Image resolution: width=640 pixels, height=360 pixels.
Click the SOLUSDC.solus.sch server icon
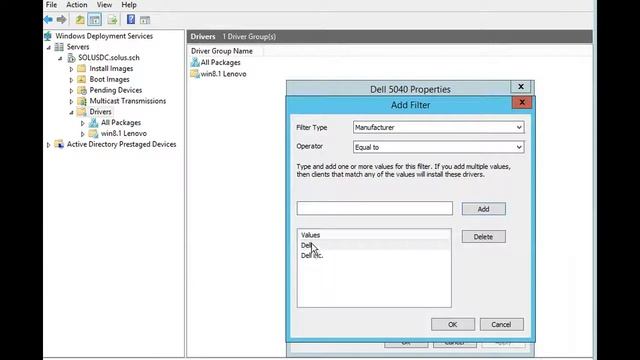tap(71, 58)
